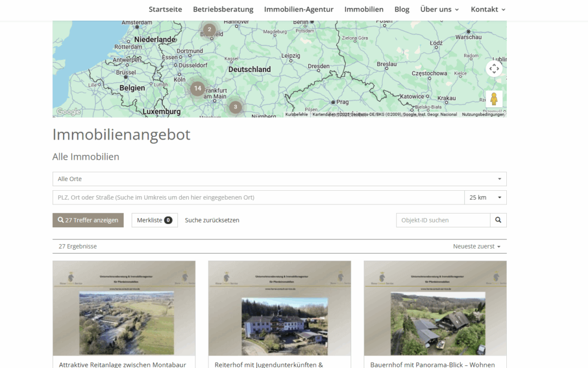Open the map cluster marker labeled 2

[x=209, y=29]
